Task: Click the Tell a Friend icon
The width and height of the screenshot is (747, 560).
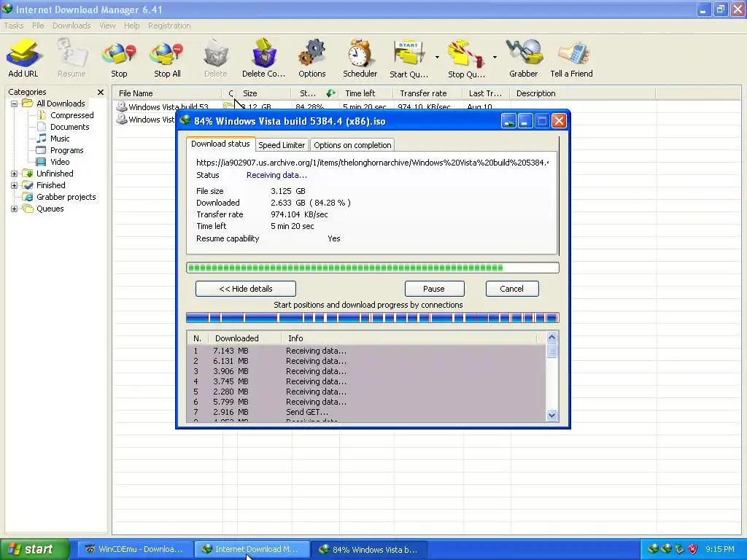Action: [x=571, y=58]
